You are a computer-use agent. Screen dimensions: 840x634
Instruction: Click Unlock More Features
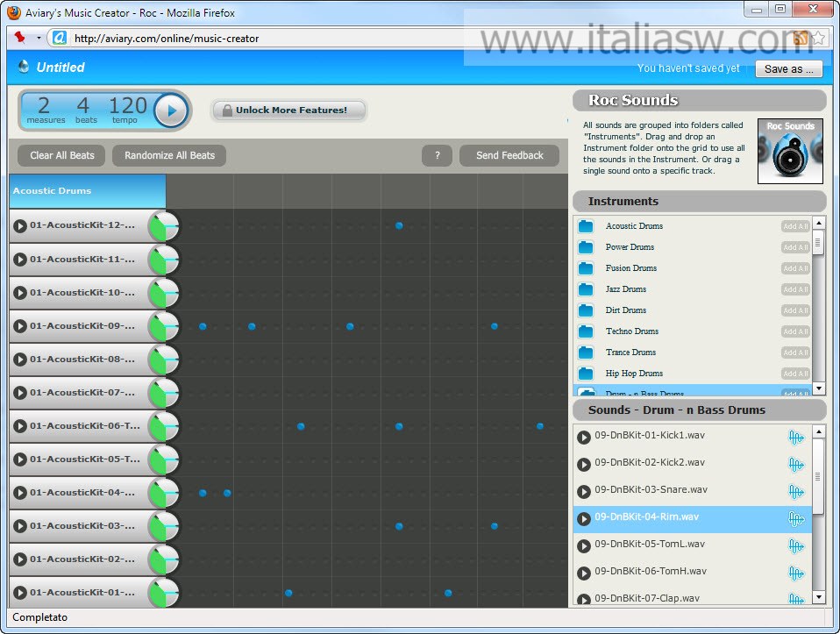[288, 110]
